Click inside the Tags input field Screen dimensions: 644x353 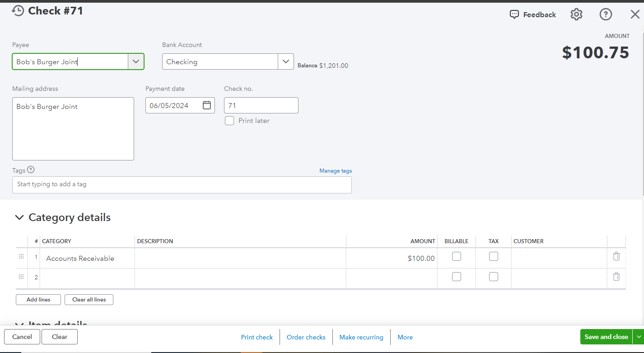(181, 184)
